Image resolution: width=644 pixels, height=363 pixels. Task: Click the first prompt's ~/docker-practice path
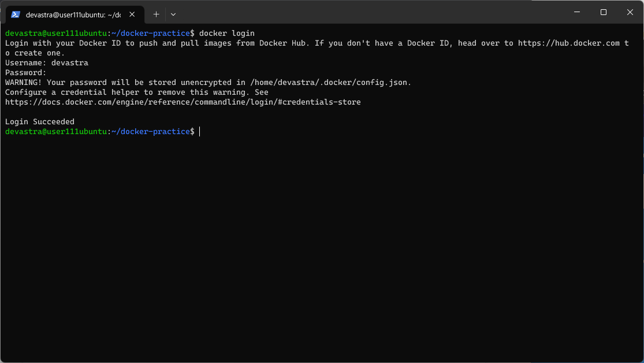(151, 34)
